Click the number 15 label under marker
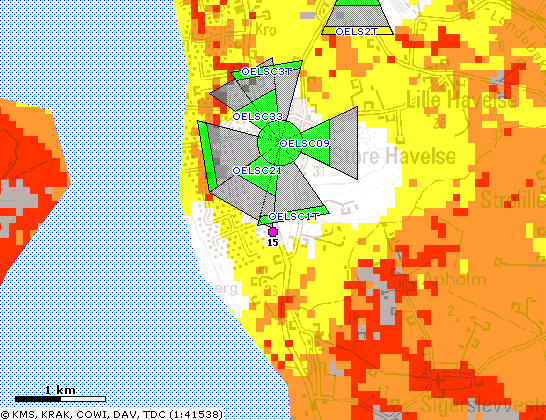Viewport: 546px width, 420px height. (x=273, y=242)
